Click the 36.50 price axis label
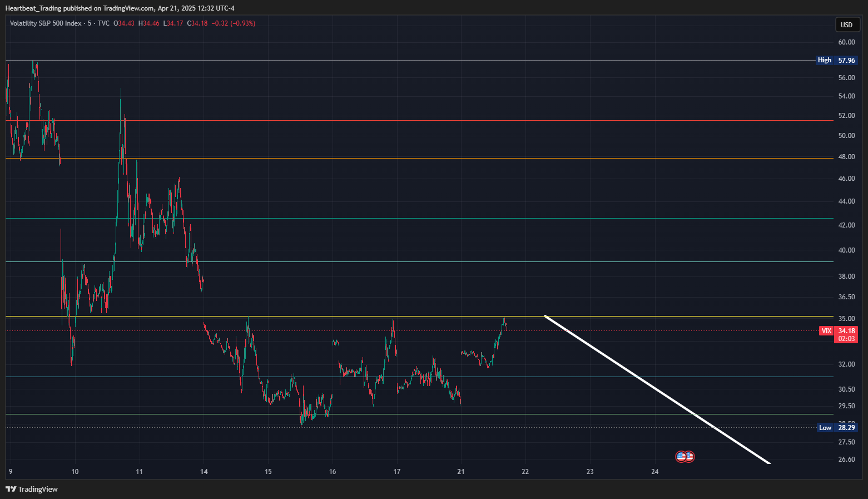Viewport: 868px width, 499px height. click(x=846, y=297)
